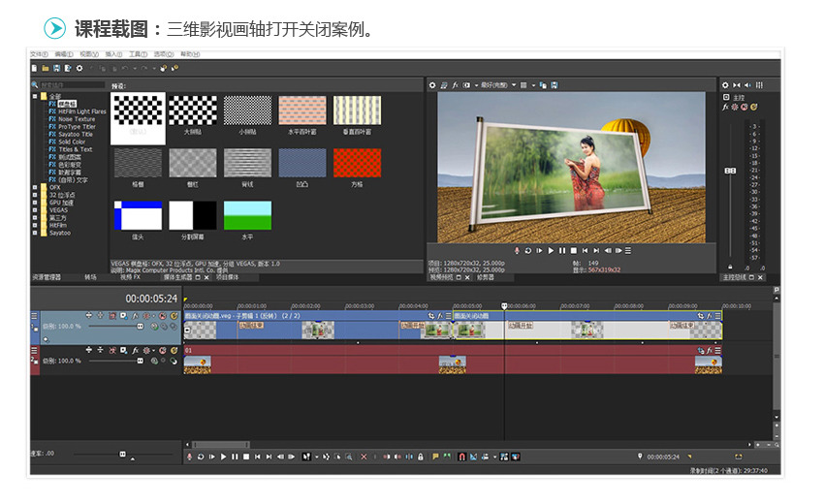824x504 pixels.
Task: Choose the 水平 sky-grass preset
Action: (247, 215)
